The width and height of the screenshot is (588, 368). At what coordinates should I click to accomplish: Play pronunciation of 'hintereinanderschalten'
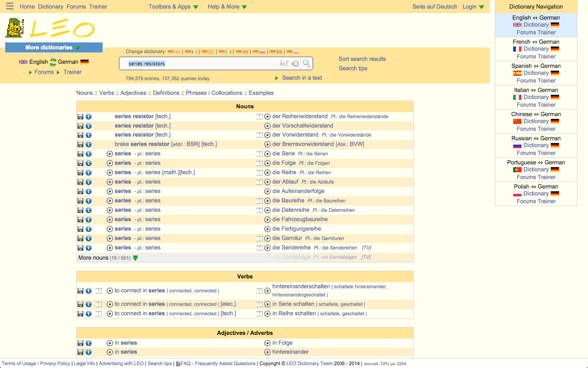click(267, 291)
